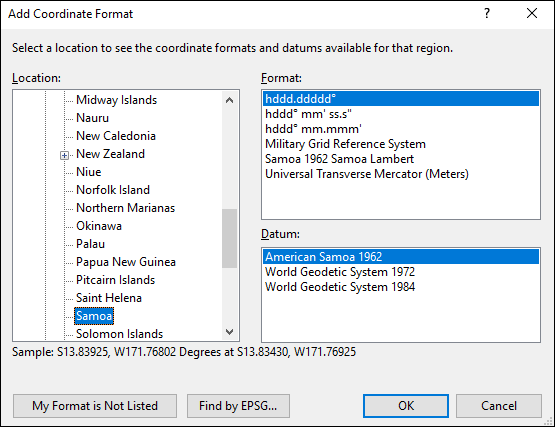Confirm with the OK button
The width and height of the screenshot is (555, 427).
pos(406,406)
